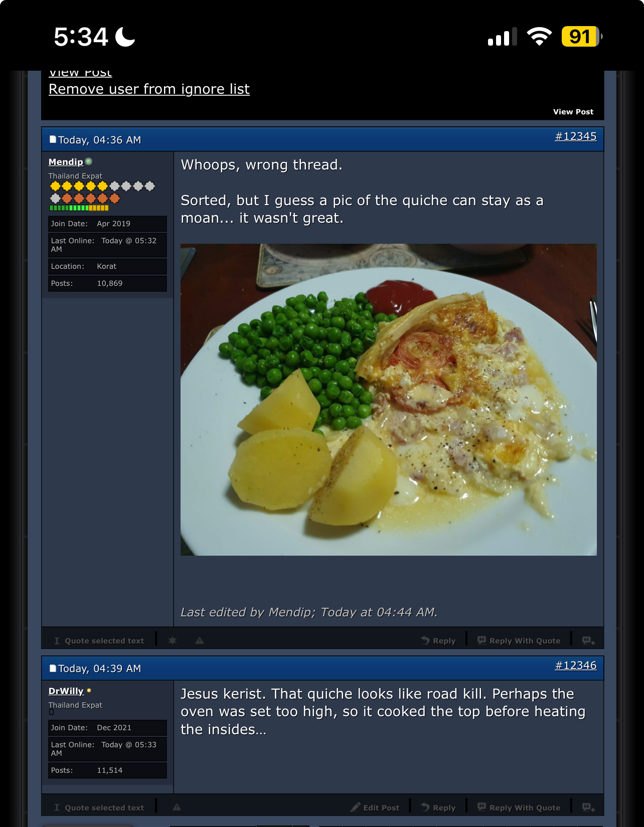644x827 pixels.
Task: Open Mendip's user profile
Action: (x=66, y=162)
